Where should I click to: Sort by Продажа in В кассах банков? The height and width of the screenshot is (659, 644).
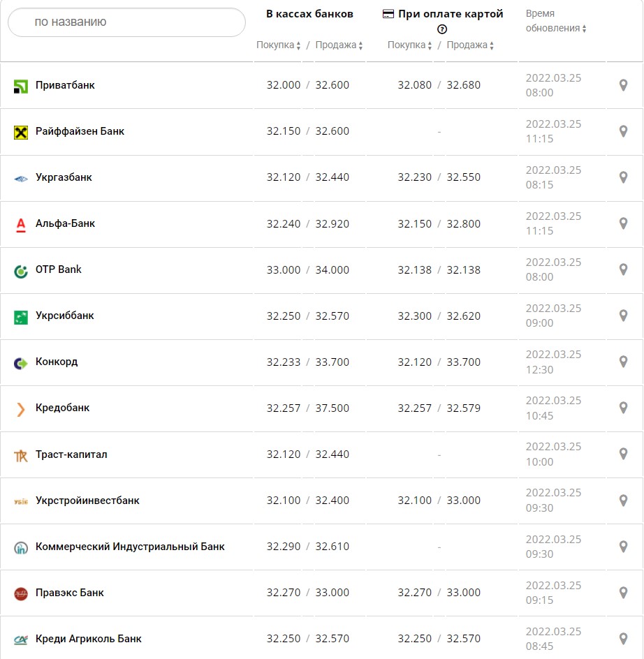[x=339, y=45]
